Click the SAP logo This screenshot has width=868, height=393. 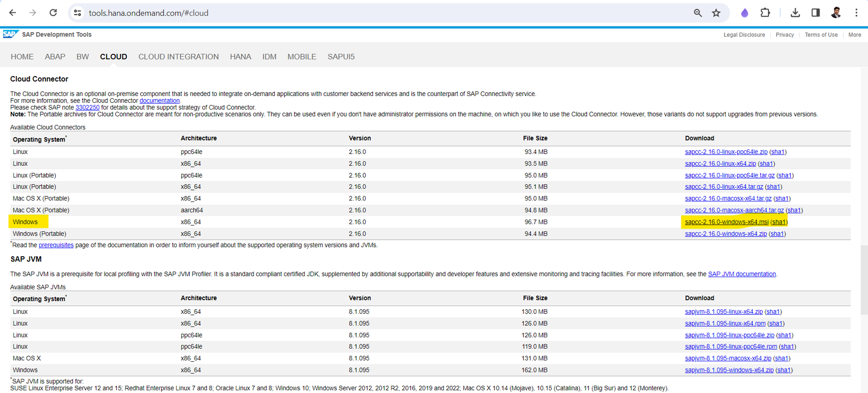pos(10,34)
